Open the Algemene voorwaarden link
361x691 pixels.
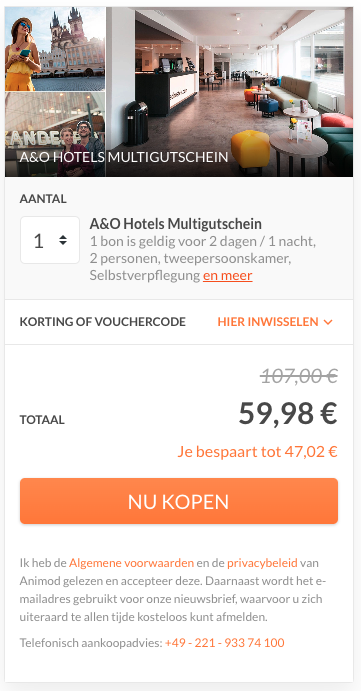(131, 563)
